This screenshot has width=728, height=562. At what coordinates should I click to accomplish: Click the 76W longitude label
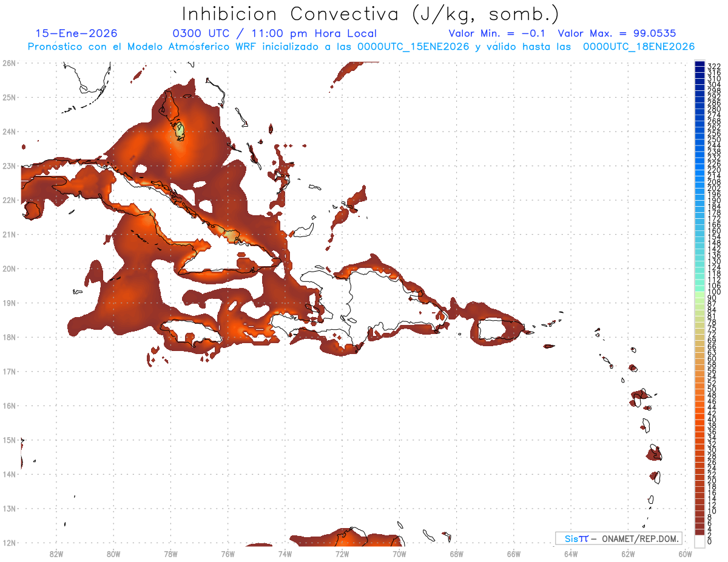[x=228, y=554]
